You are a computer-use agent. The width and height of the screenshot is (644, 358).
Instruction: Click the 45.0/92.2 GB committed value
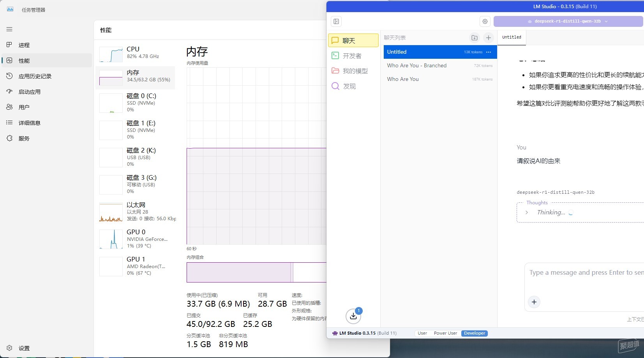(x=211, y=324)
